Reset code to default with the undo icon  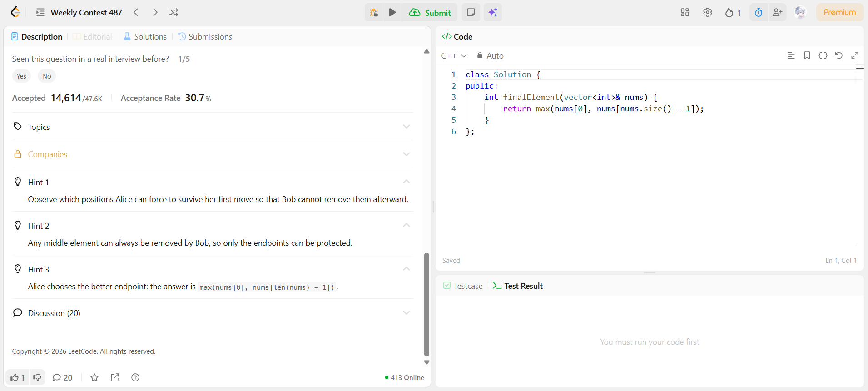tap(838, 55)
